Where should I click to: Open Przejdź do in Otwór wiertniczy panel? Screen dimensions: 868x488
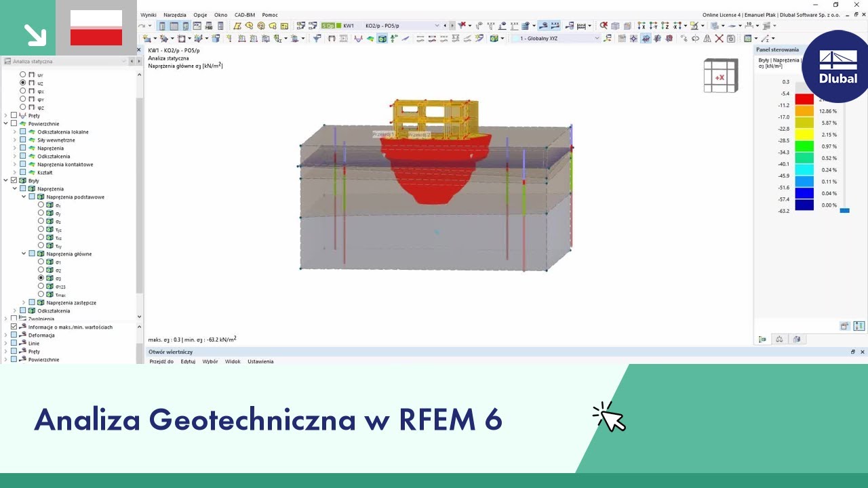(x=161, y=361)
